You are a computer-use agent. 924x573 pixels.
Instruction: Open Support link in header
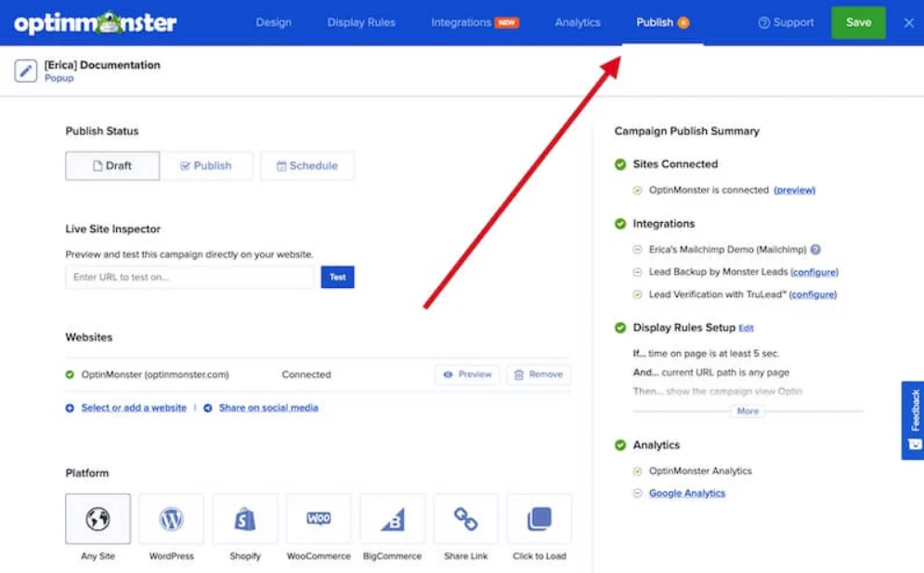point(786,22)
